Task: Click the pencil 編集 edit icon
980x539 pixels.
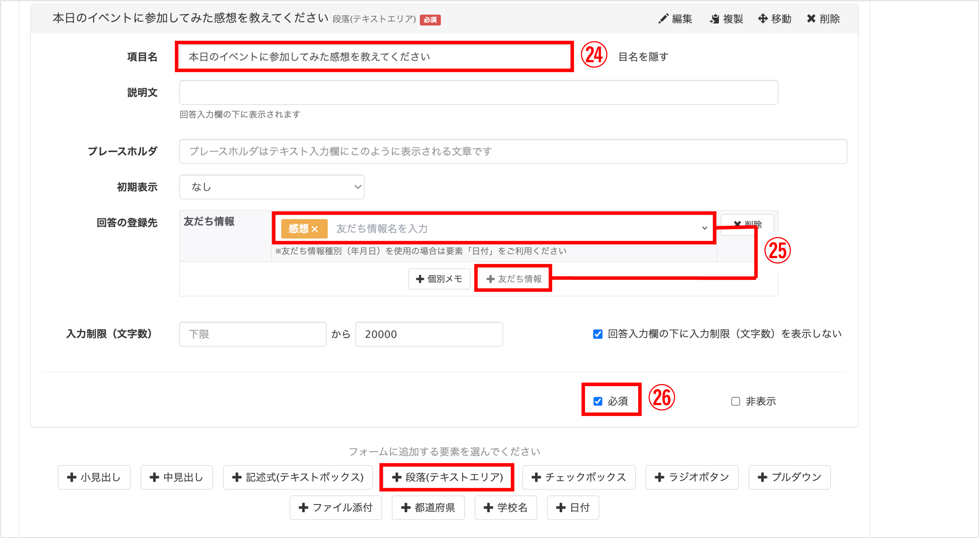Action: pos(663,19)
